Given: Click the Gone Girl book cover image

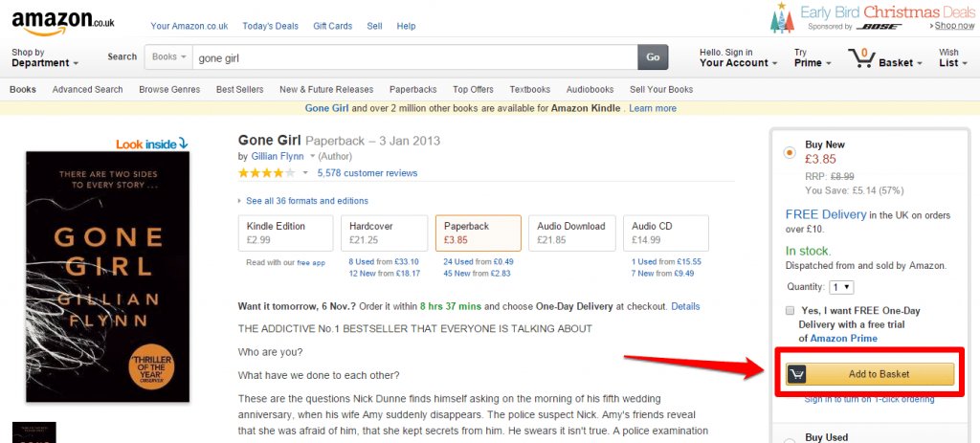Looking at the screenshot, I should (107, 277).
